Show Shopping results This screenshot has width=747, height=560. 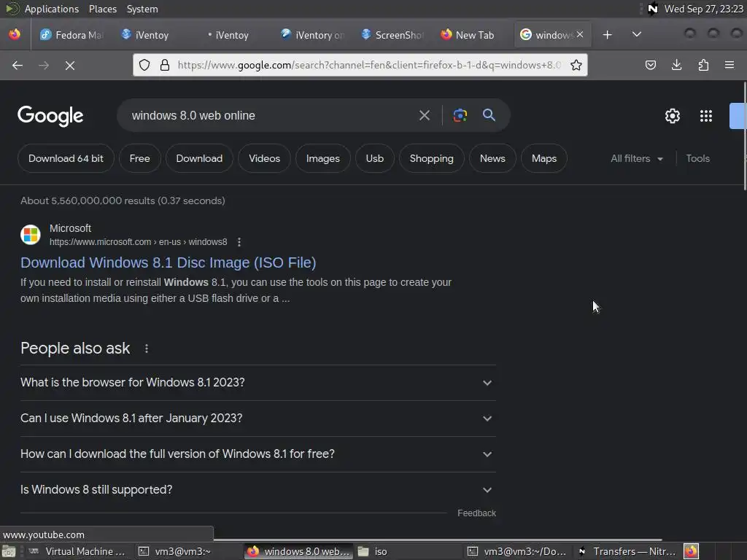pyautogui.click(x=432, y=158)
